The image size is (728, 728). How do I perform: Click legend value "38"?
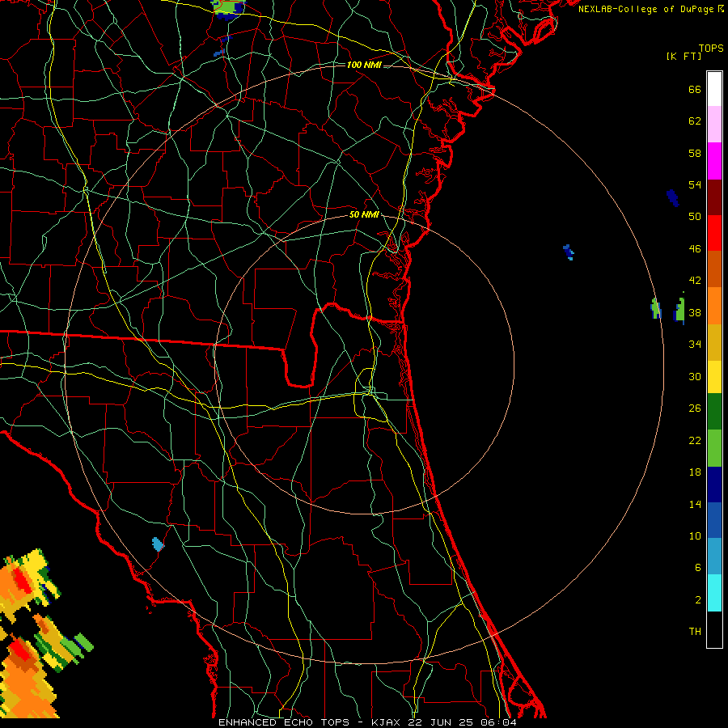point(695,313)
